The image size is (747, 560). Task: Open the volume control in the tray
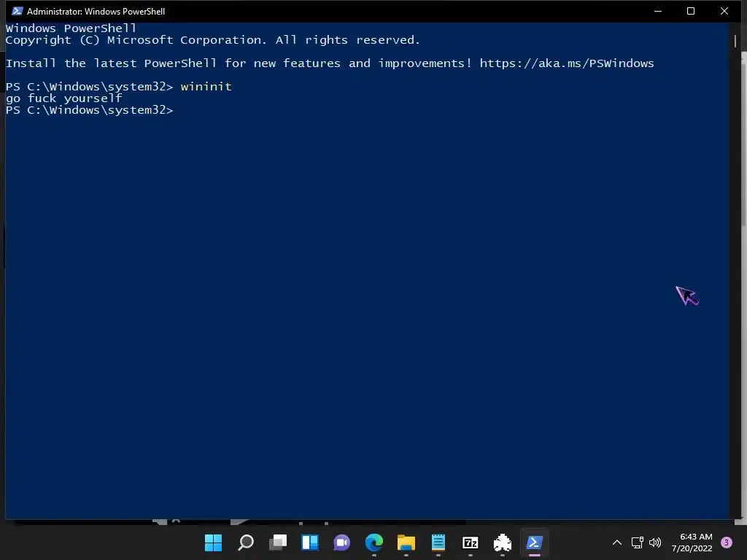click(655, 542)
